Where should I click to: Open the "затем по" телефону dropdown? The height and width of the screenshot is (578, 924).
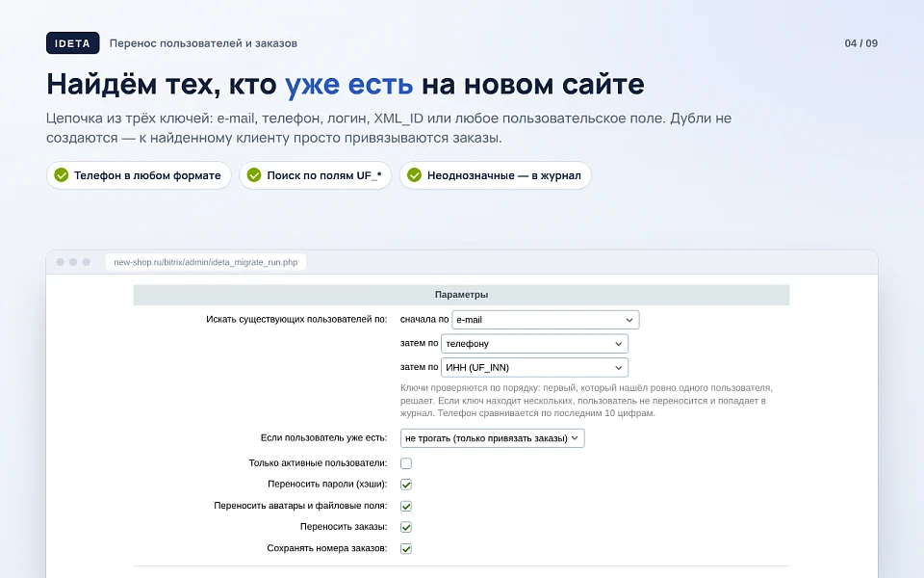(534, 343)
